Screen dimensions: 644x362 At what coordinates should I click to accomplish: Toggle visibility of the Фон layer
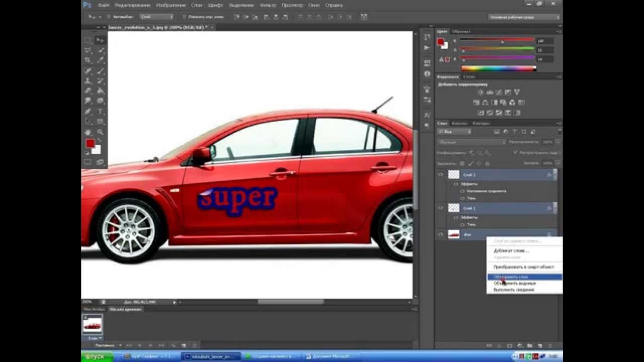(x=441, y=234)
